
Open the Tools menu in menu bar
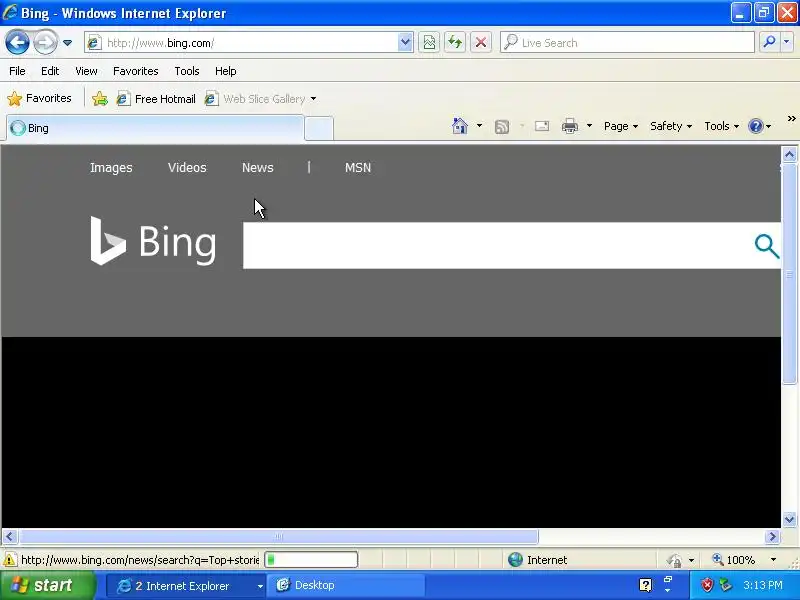tap(187, 71)
